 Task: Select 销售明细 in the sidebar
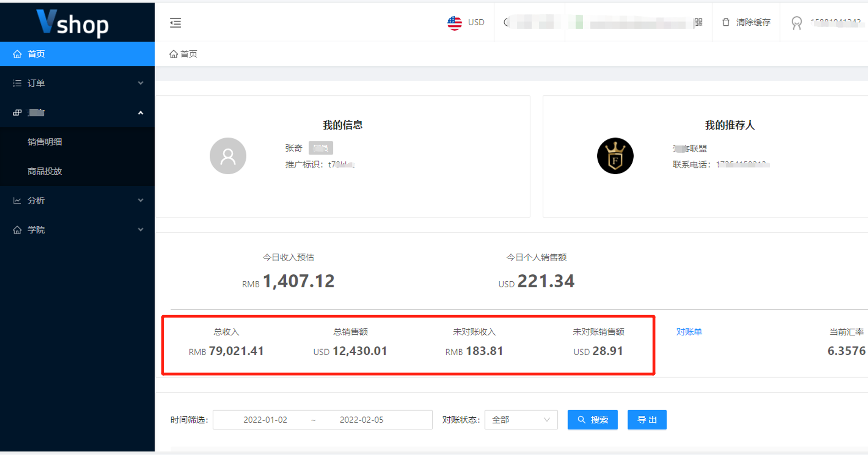click(45, 142)
